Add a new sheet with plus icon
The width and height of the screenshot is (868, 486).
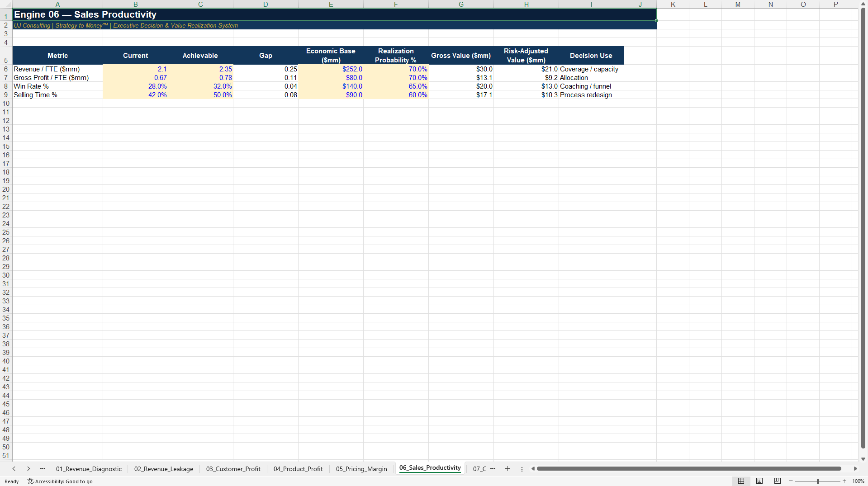tap(507, 469)
